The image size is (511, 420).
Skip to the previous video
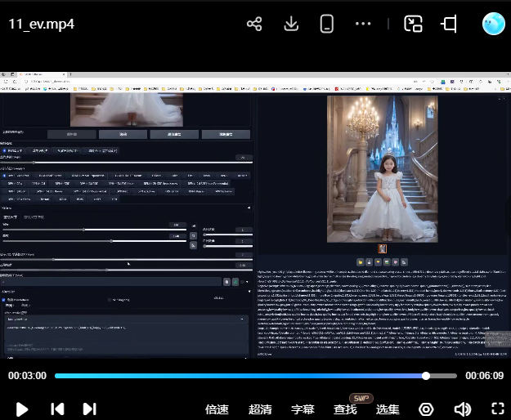(x=57, y=409)
